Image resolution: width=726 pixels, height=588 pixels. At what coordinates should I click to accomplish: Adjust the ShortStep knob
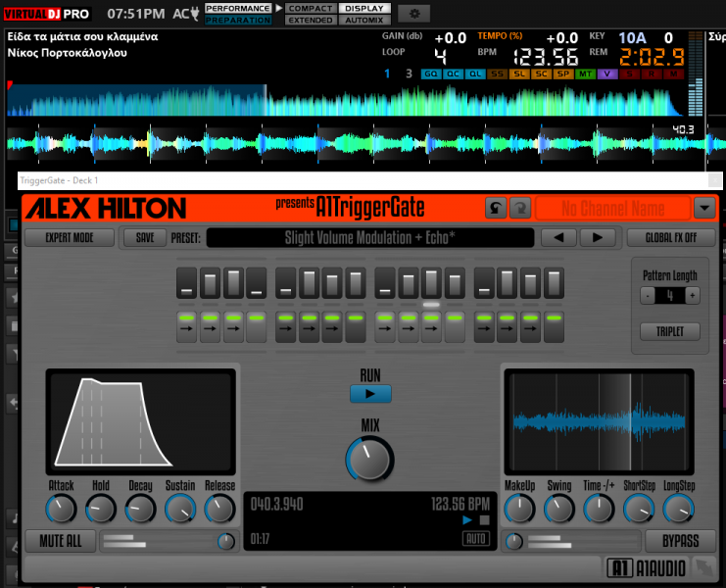tap(639, 509)
